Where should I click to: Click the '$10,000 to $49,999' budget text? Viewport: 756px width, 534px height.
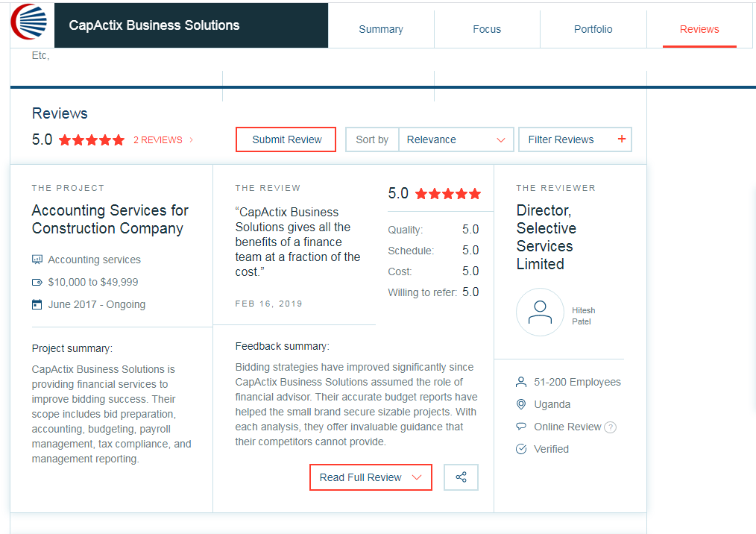pos(93,282)
